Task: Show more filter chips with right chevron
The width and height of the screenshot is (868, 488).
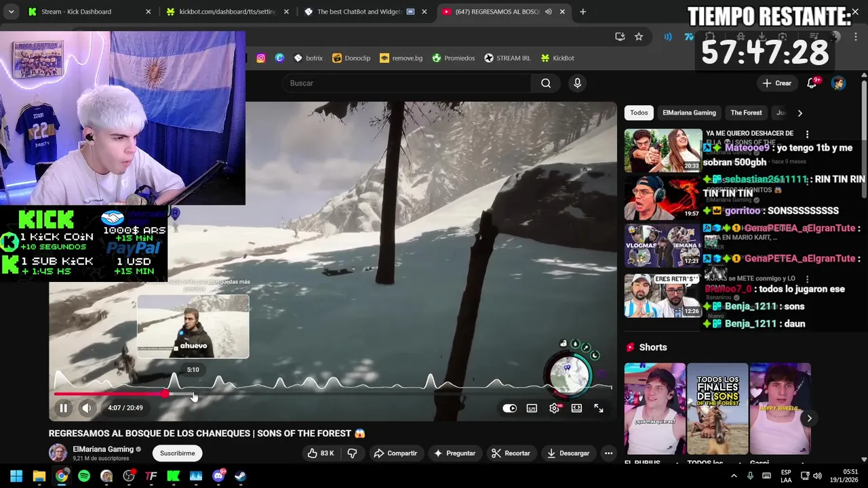Action: click(x=800, y=113)
